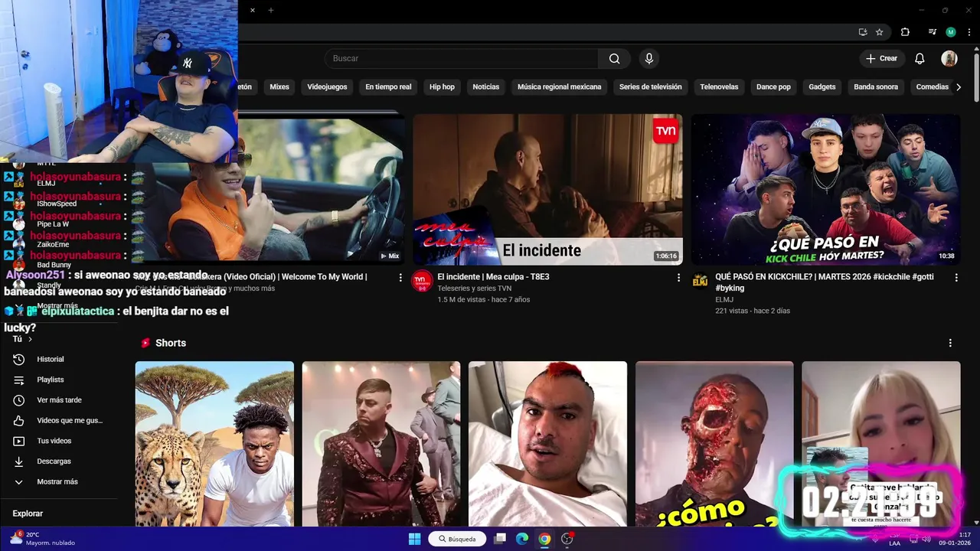The height and width of the screenshot is (551, 980).
Task: Click the taskbar Búsqueda search box
Action: 458,539
